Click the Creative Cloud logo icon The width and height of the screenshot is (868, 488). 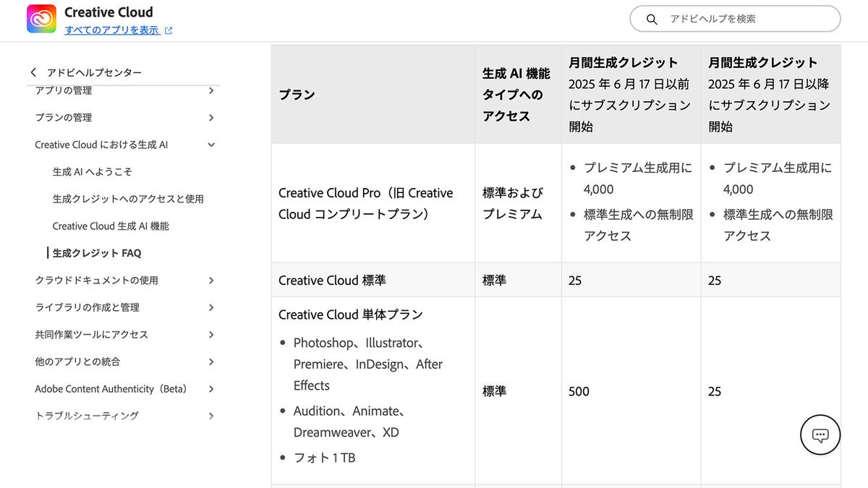(x=41, y=19)
